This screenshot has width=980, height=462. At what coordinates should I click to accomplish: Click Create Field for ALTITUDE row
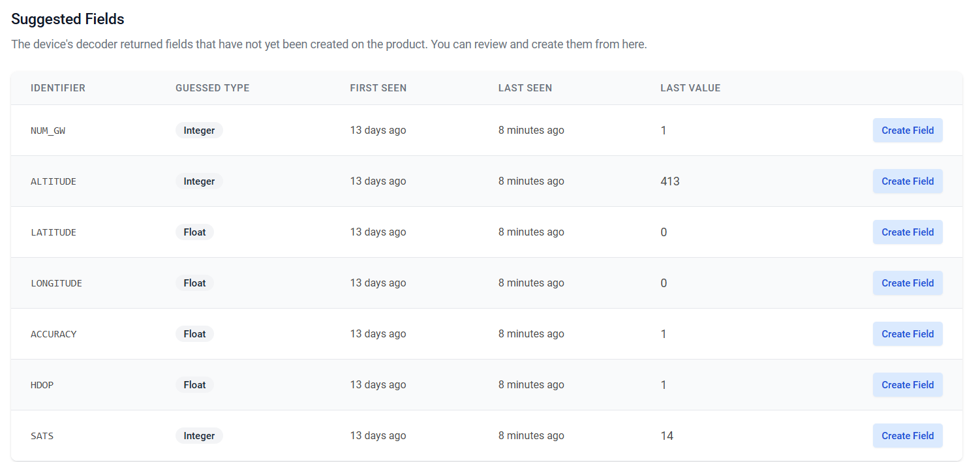point(907,181)
